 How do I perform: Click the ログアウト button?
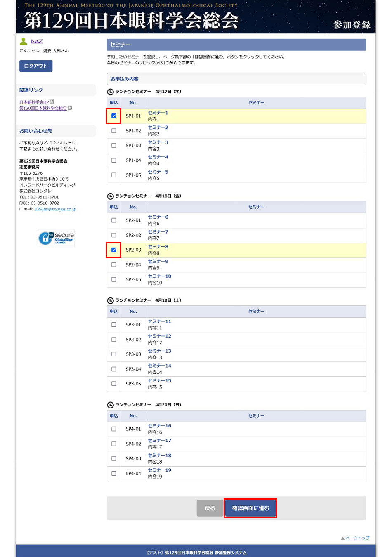[x=36, y=66]
